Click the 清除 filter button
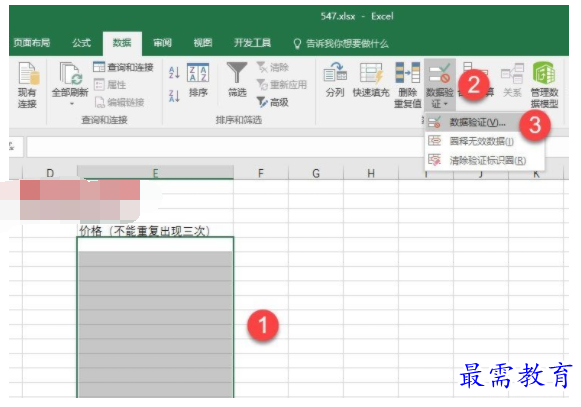 (x=273, y=67)
